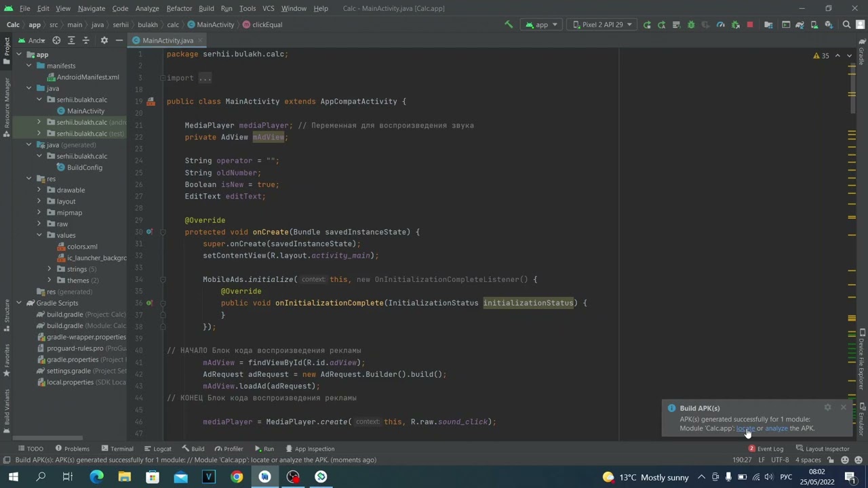Click the Search Everywhere magnifier icon
Image resolution: width=868 pixels, height=488 pixels.
pyautogui.click(x=846, y=24)
